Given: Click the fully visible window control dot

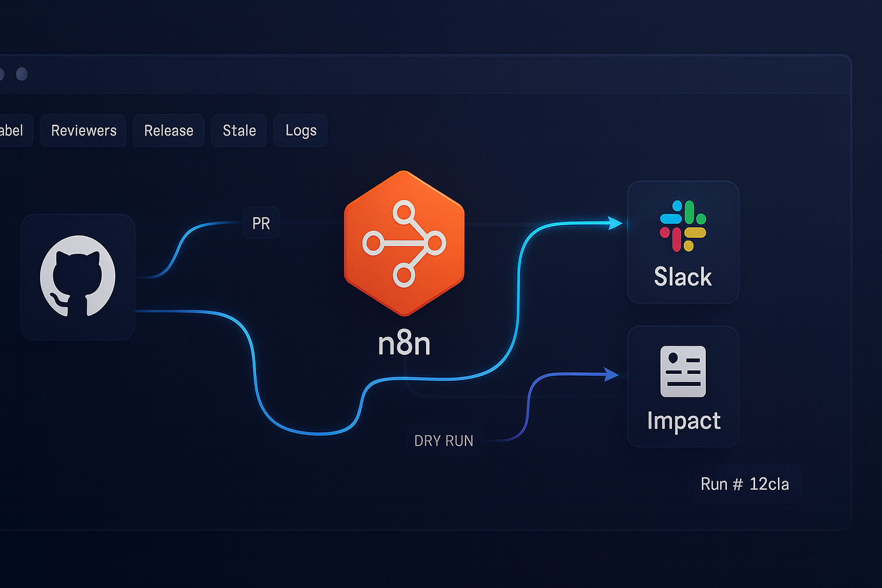Looking at the screenshot, I should click(x=22, y=74).
